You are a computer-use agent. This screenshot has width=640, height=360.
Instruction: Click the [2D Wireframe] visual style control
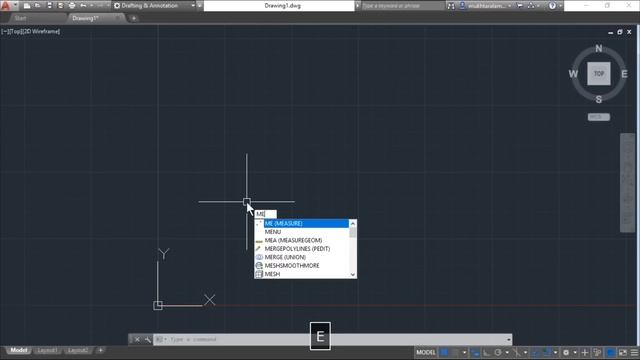40,31
